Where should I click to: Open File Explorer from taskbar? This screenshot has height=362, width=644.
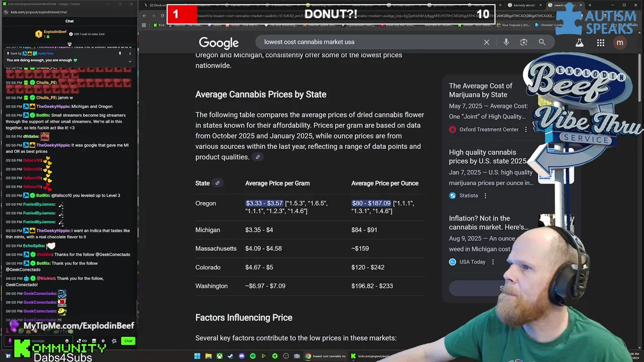click(x=208, y=356)
